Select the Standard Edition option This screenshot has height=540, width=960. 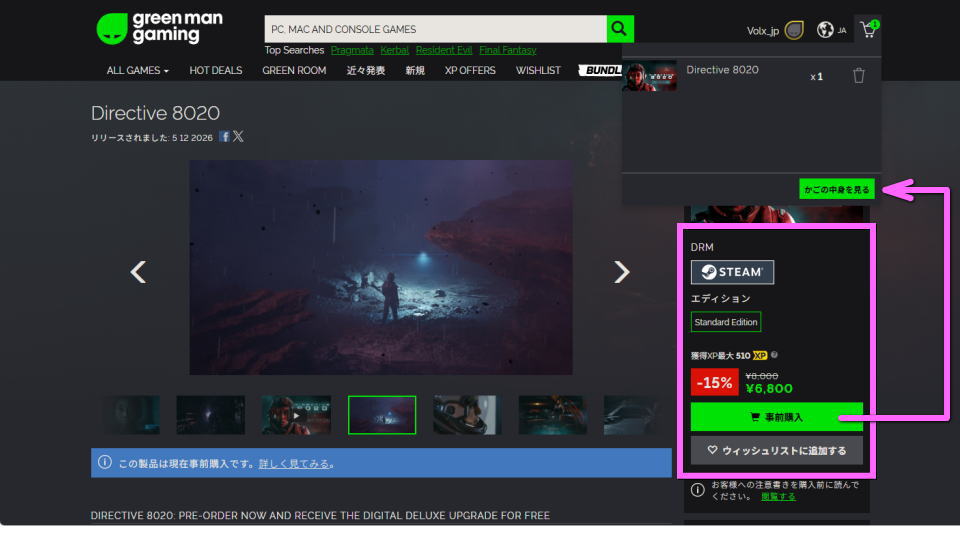[726, 322]
